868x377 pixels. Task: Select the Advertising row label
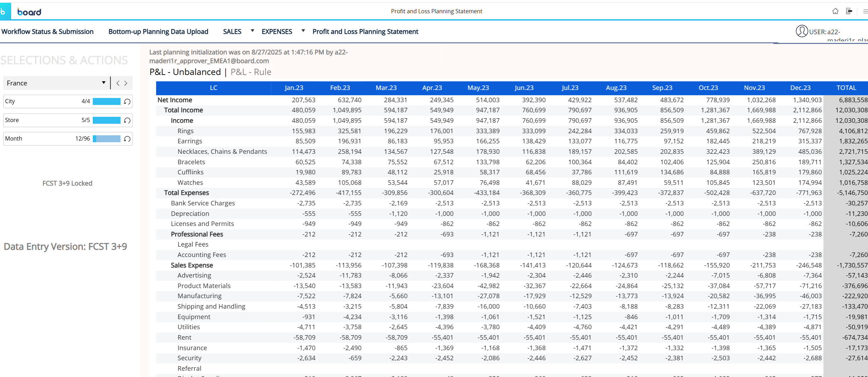coord(194,276)
